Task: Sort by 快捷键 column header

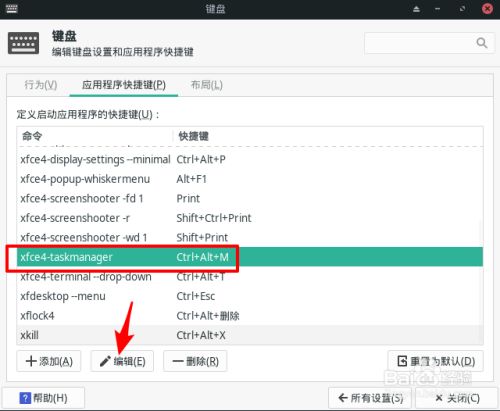Action: click(x=328, y=136)
